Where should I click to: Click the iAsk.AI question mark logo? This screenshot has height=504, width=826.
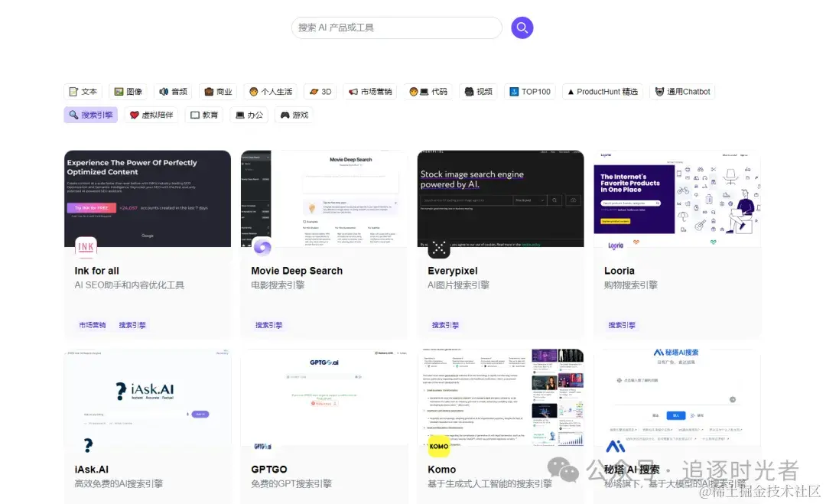(x=87, y=446)
